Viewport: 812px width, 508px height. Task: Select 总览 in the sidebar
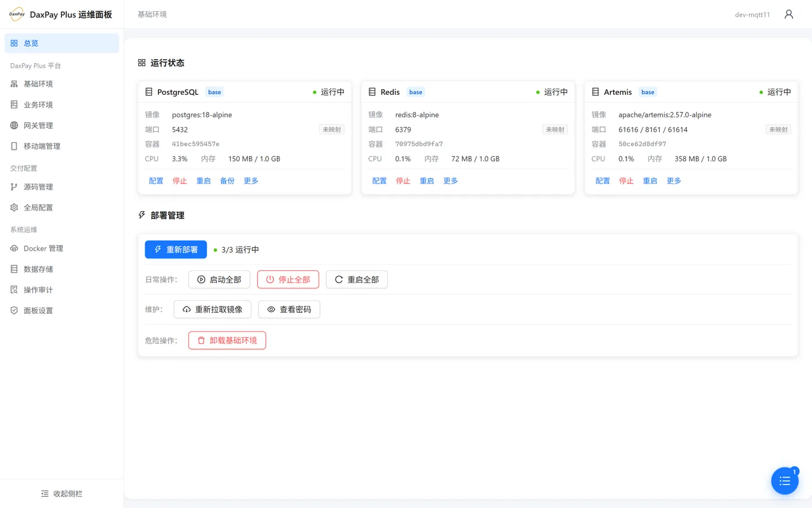(x=62, y=43)
